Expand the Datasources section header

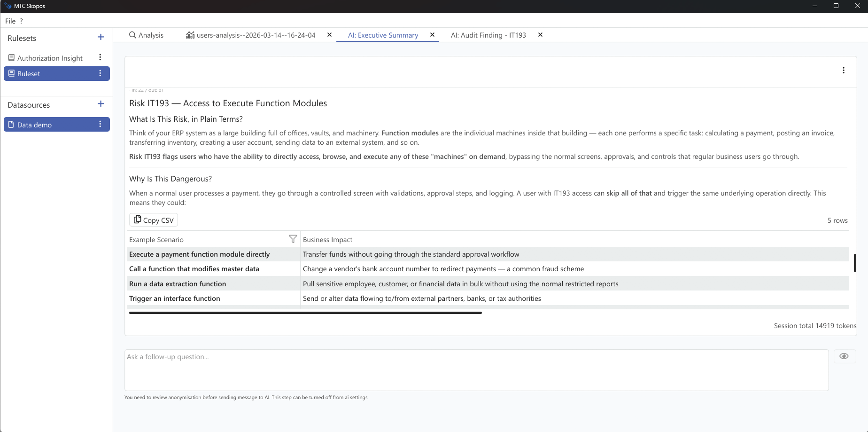pyautogui.click(x=29, y=105)
